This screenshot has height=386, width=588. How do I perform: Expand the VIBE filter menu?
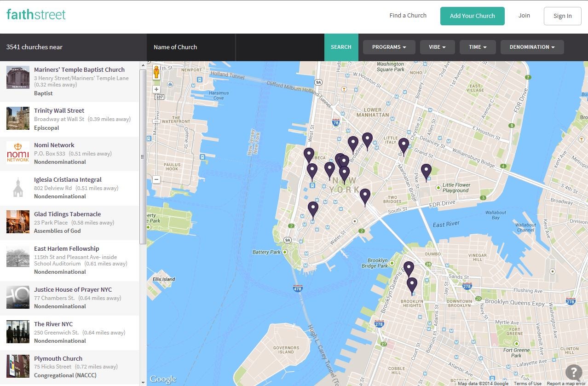pyautogui.click(x=437, y=46)
